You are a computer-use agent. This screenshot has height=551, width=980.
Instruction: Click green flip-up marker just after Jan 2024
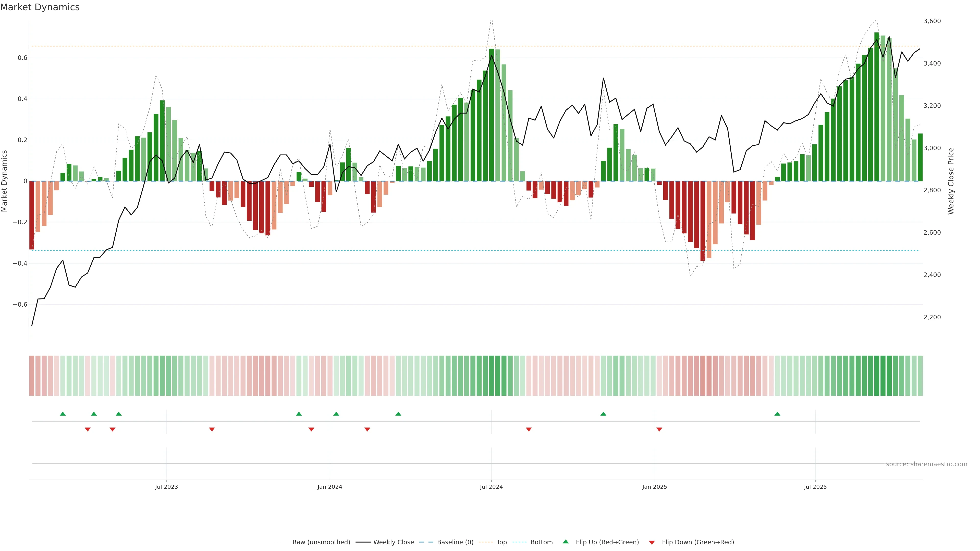point(336,414)
